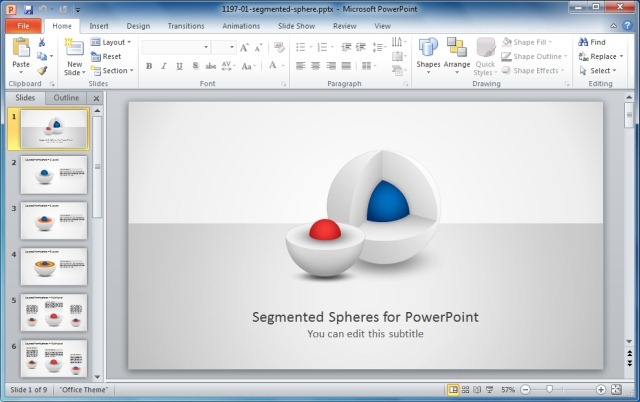The image size is (640, 402).
Task: Copy using the Copy icon
Action: click(42, 56)
